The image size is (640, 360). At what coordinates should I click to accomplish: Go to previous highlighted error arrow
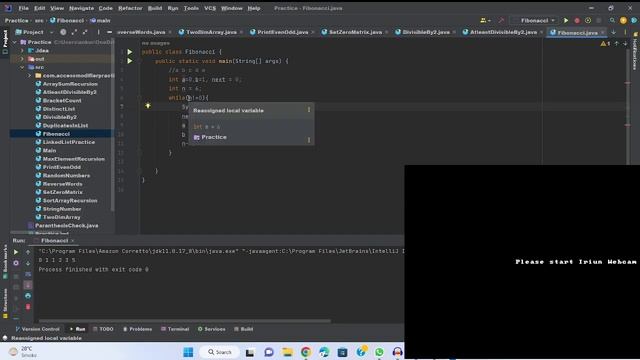pos(617,43)
